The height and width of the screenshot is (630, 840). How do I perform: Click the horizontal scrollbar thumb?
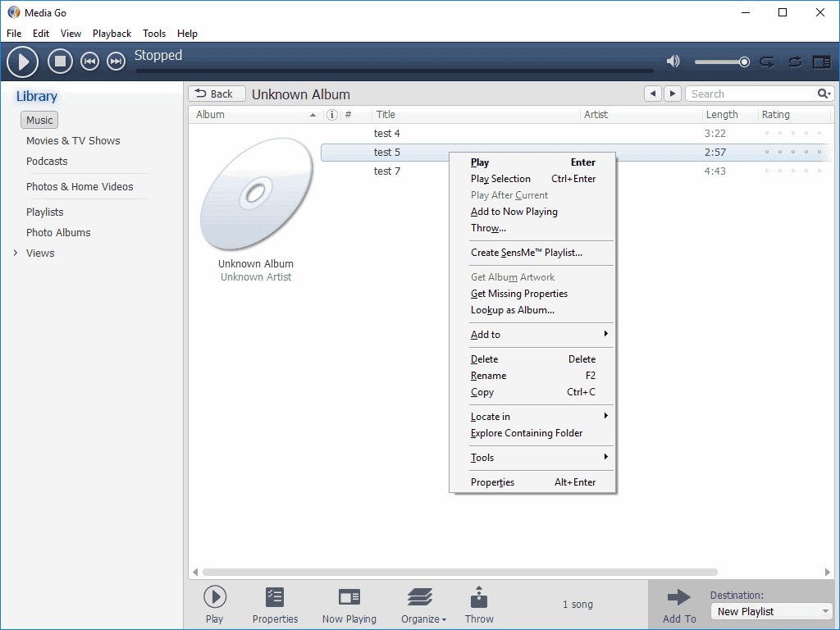pyautogui.click(x=459, y=572)
